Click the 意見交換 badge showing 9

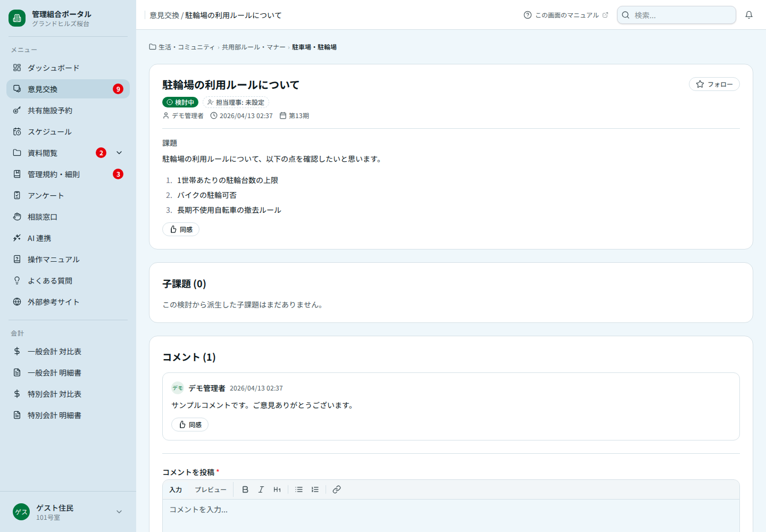pos(118,89)
